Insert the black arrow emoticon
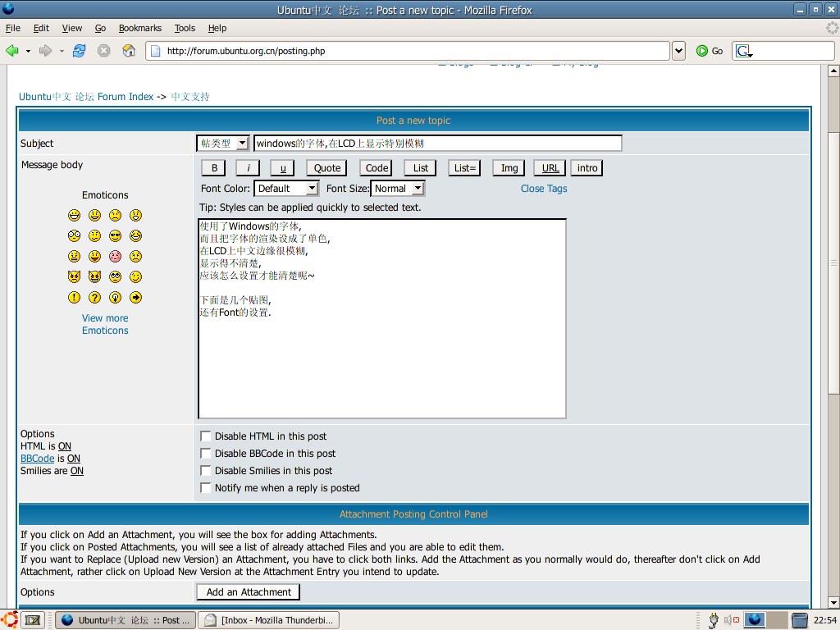This screenshot has height=630, width=840. point(135,297)
